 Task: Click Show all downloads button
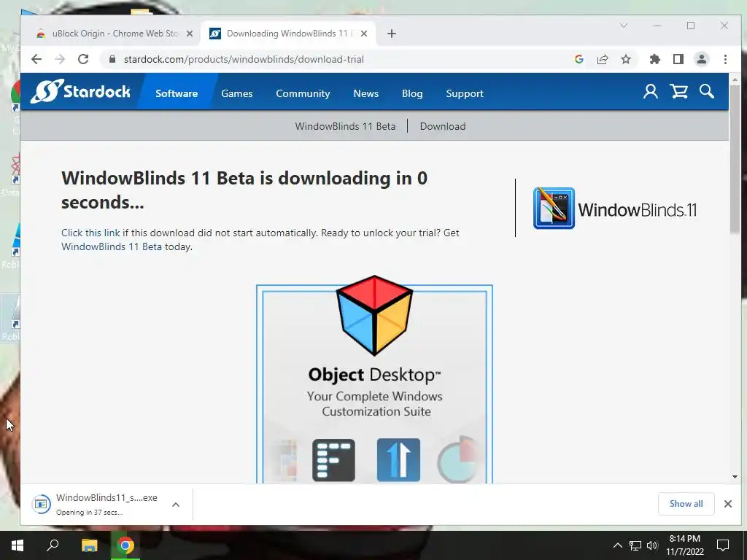coord(686,504)
